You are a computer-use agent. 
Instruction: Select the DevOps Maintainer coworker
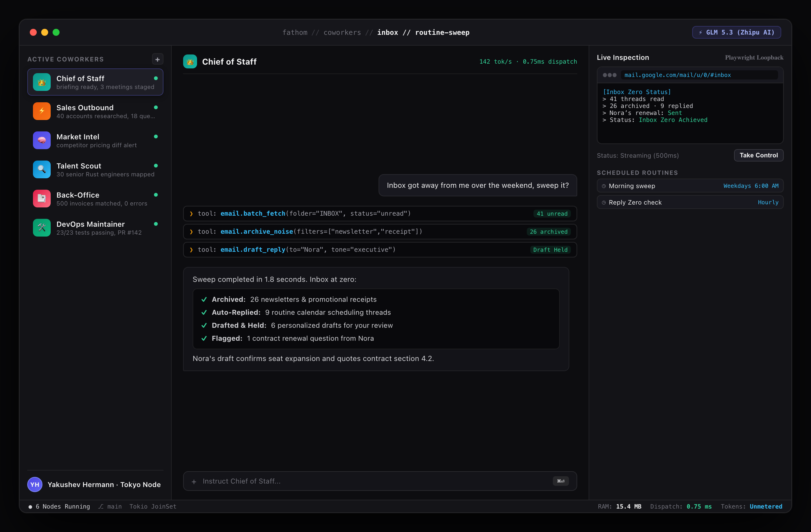[x=95, y=227]
